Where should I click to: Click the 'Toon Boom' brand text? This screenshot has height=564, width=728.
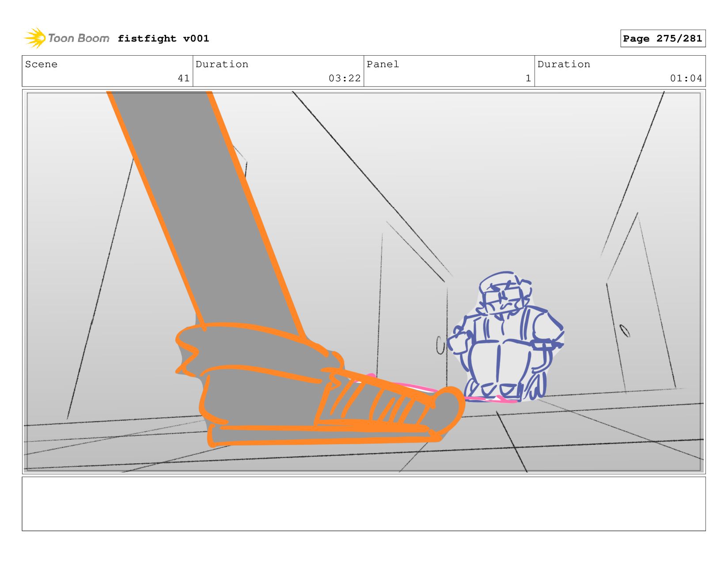click(x=79, y=38)
